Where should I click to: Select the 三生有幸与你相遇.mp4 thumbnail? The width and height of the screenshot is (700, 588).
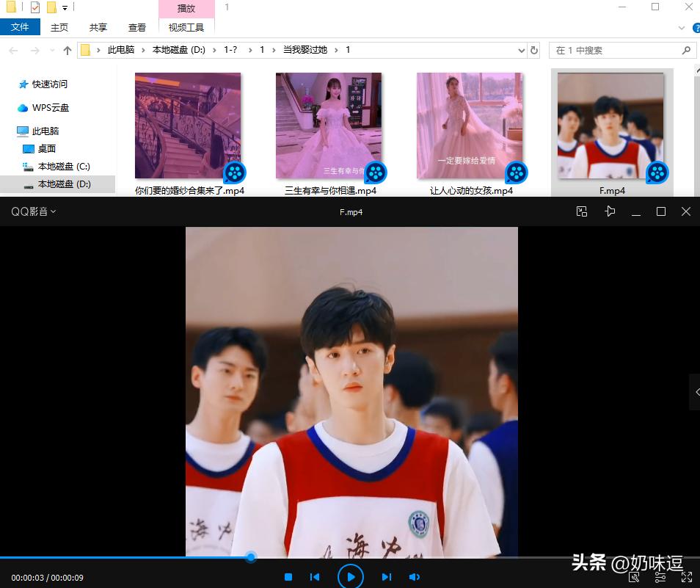pos(329,126)
